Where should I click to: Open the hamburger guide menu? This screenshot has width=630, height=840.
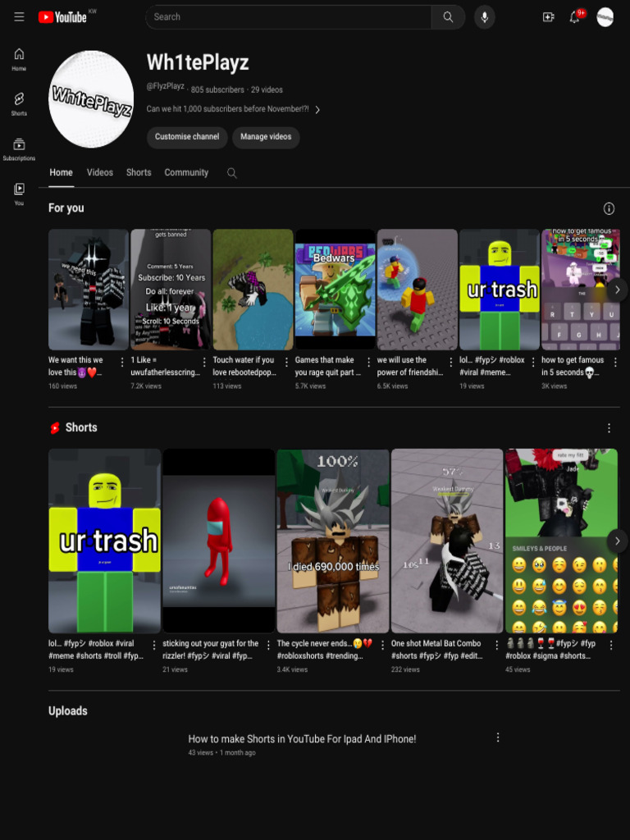point(20,16)
